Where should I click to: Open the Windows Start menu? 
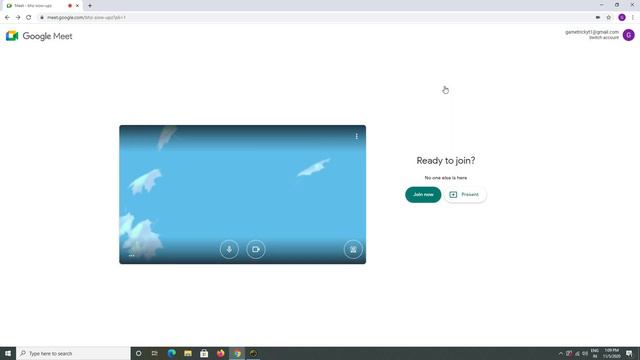point(8,353)
